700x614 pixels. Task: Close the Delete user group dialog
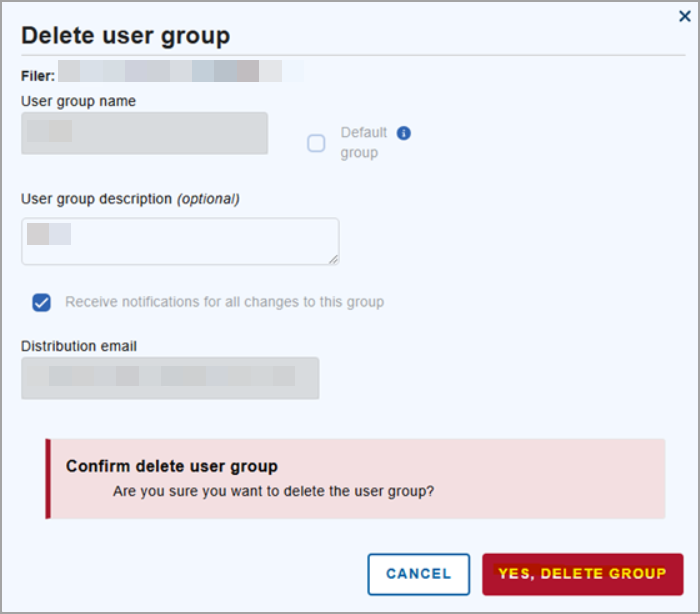(684, 16)
